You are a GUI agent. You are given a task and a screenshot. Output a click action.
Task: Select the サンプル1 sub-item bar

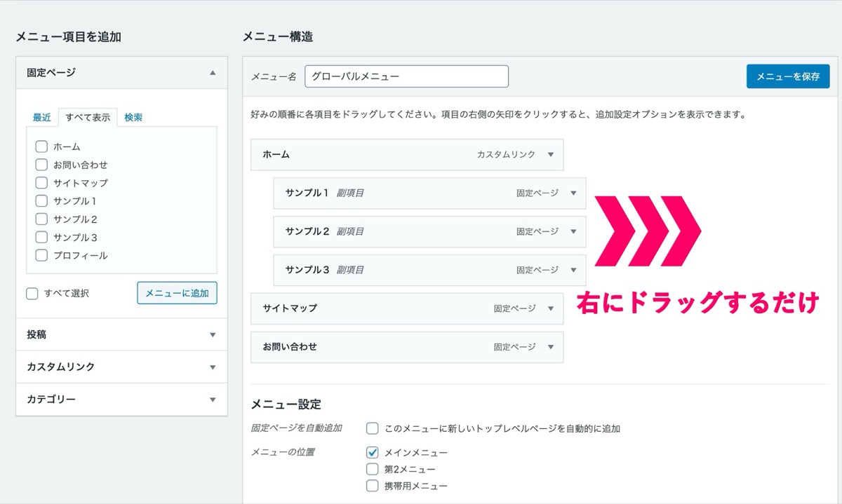(429, 193)
